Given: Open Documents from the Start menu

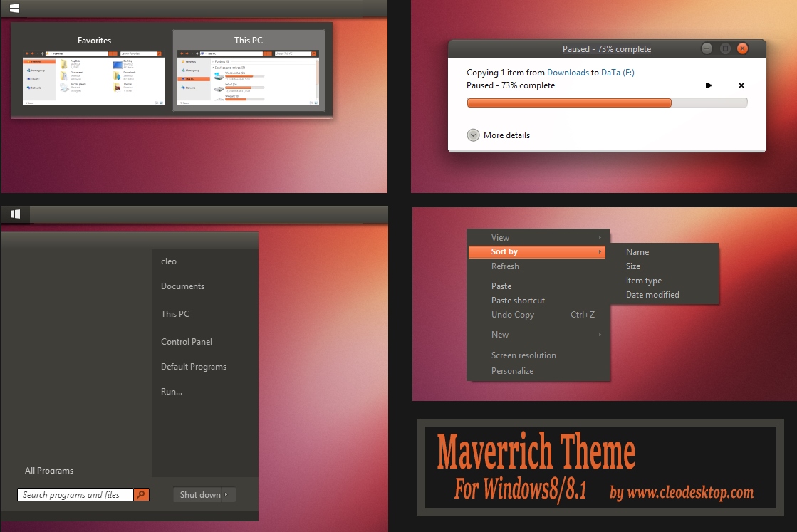Looking at the screenshot, I should tap(182, 286).
